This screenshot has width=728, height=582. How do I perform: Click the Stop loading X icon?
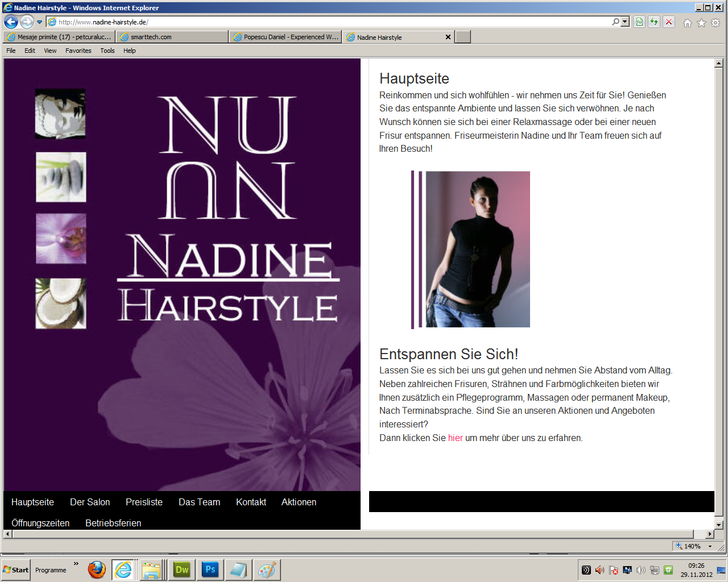669,22
